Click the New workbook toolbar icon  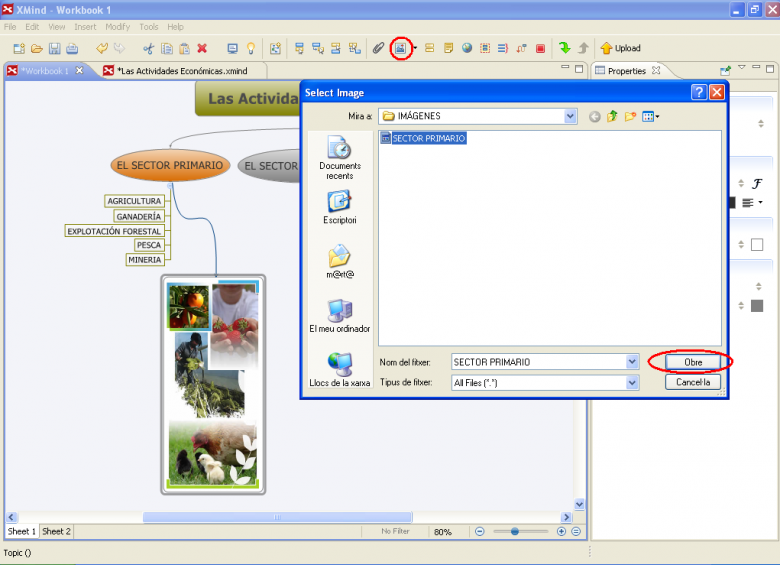point(19,48)
